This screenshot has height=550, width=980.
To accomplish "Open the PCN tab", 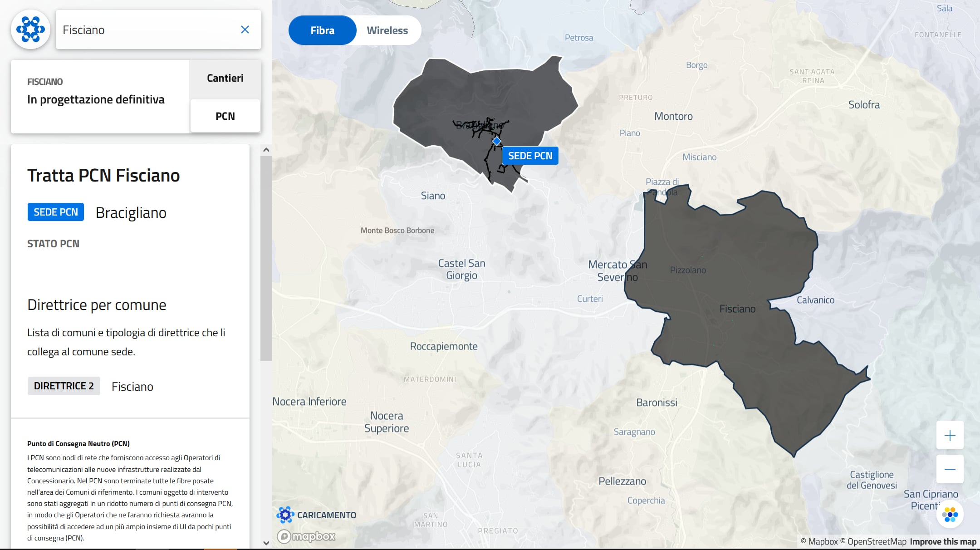I will coord(225,116).
